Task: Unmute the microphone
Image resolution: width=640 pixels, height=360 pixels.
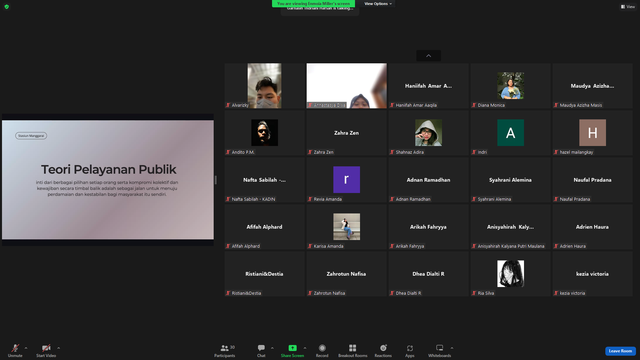Action: [15, 350]
